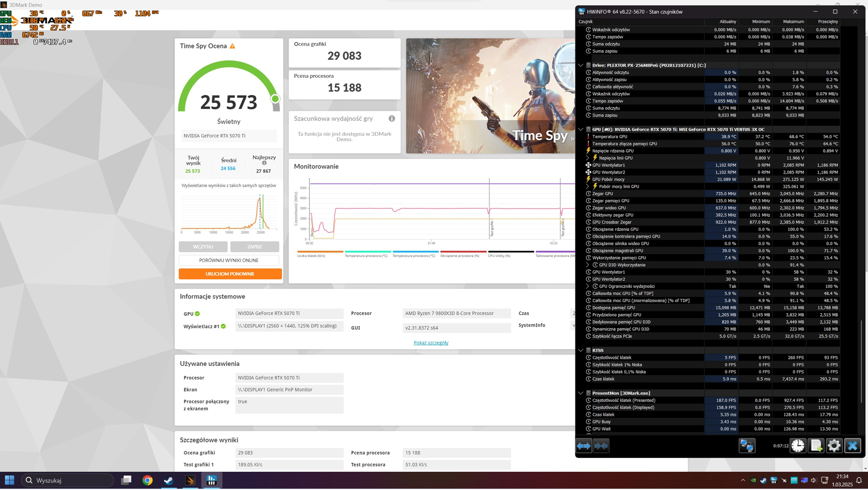Open HWiNFO remote network monitoring icon

point(747,446)
